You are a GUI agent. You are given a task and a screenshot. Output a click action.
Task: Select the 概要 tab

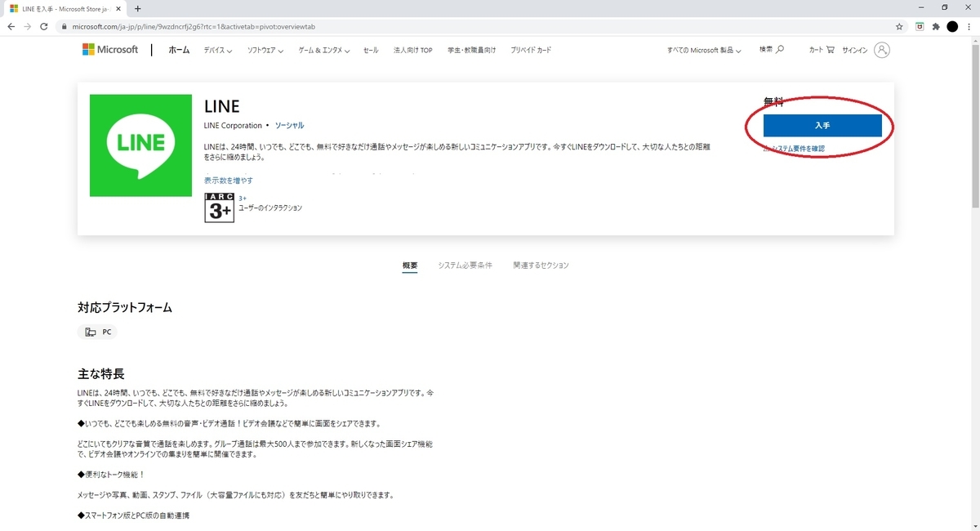click(x=410, y=265)
